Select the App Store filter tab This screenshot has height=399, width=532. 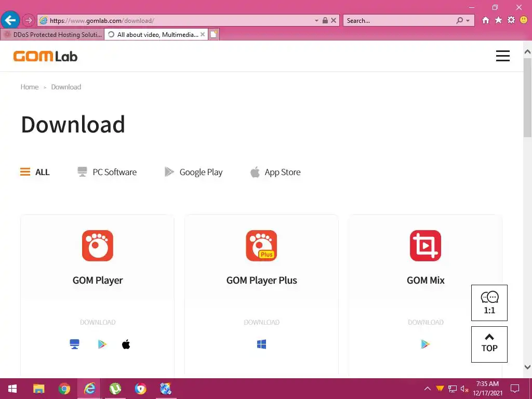(x=275, y=172)
